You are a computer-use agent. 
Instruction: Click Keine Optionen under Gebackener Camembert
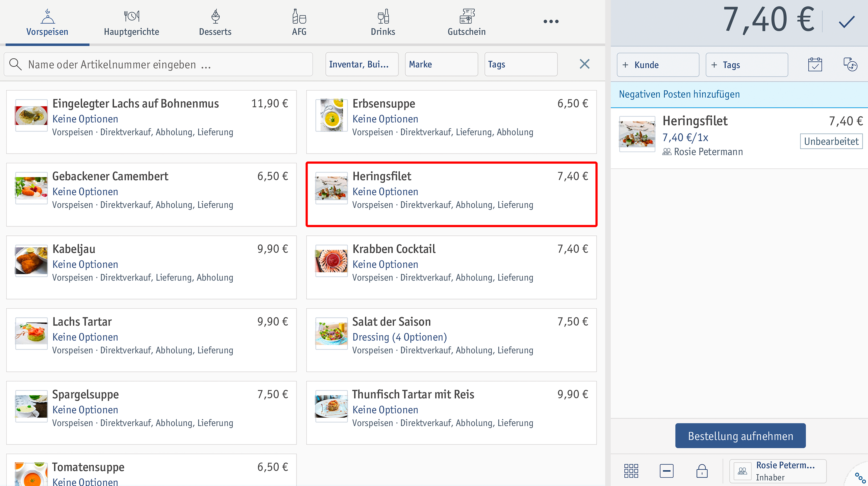pos(85,192)
